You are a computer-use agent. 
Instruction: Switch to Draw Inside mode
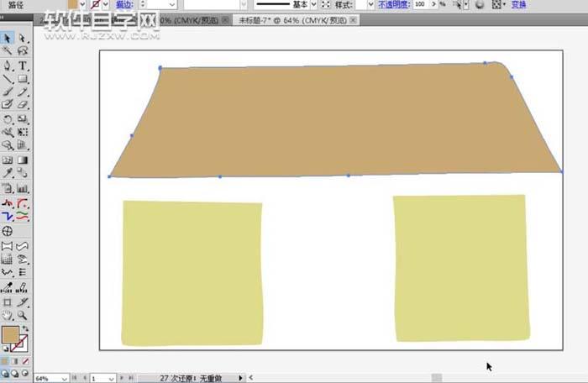25,373
